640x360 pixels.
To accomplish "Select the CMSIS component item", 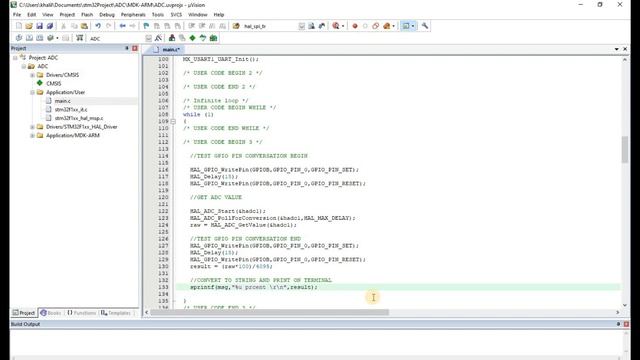I will click(x=53, y=83).
